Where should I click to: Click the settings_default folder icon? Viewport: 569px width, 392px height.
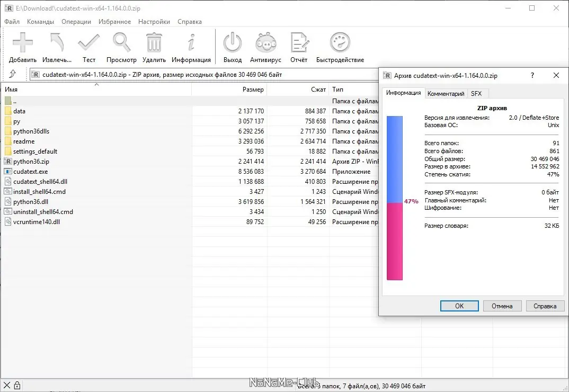click(8, 152)
